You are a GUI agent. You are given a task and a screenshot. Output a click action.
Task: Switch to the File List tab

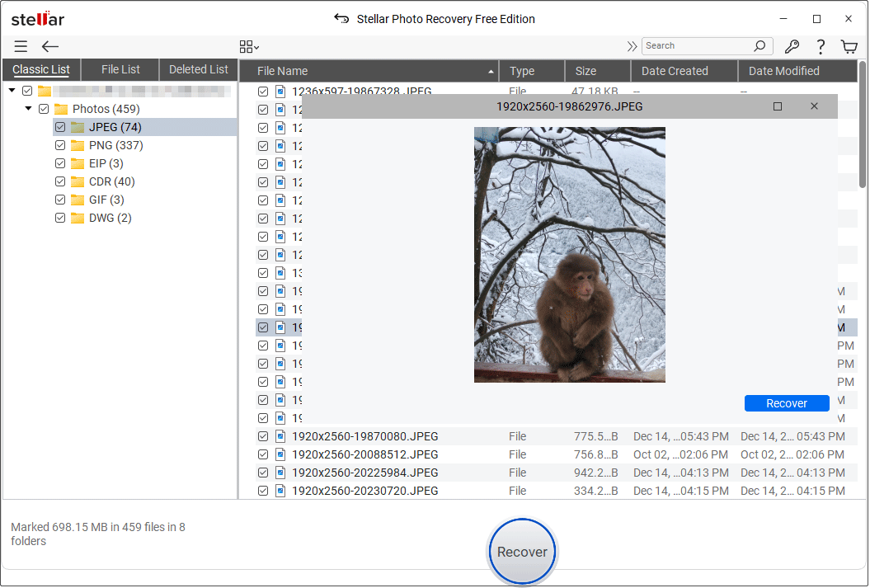pyautogui.click(x=120, y=70)
